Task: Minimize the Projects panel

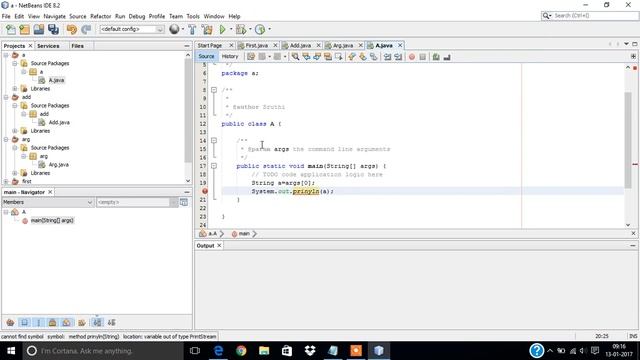Action: coord(187,46)
